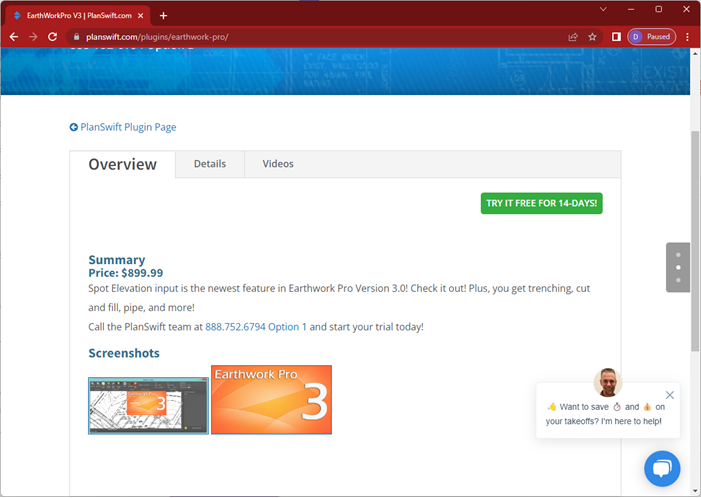Click Try It Free For 14-Days button
Viewport: 701px width, 498px height.
(x=541, y=203)
